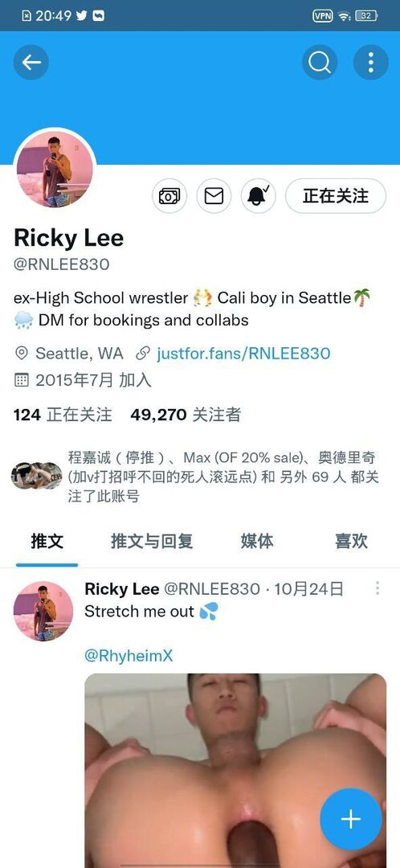The image size is (400, 868).
Task: Open the search magnifier icon
Action: [319, 62]
